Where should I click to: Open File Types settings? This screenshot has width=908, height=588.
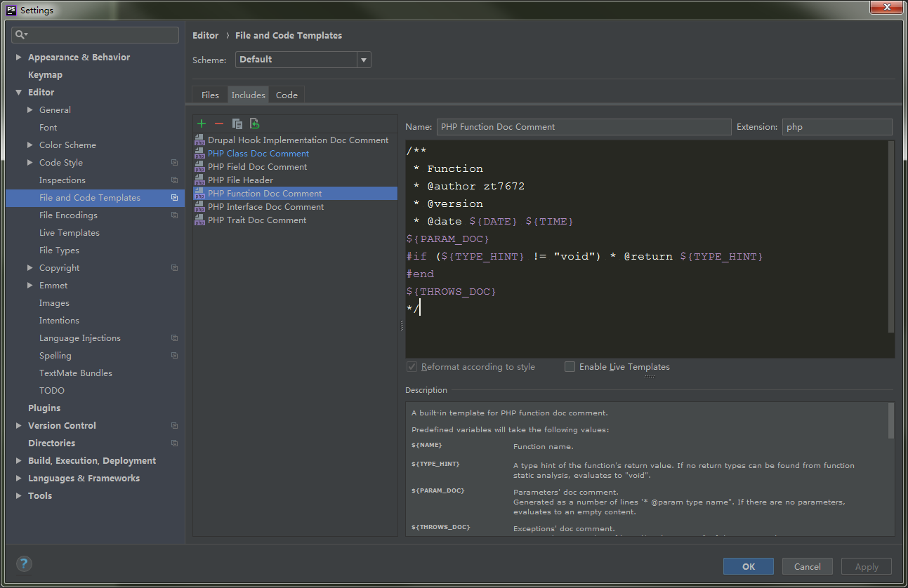click(x=59, y=250)
